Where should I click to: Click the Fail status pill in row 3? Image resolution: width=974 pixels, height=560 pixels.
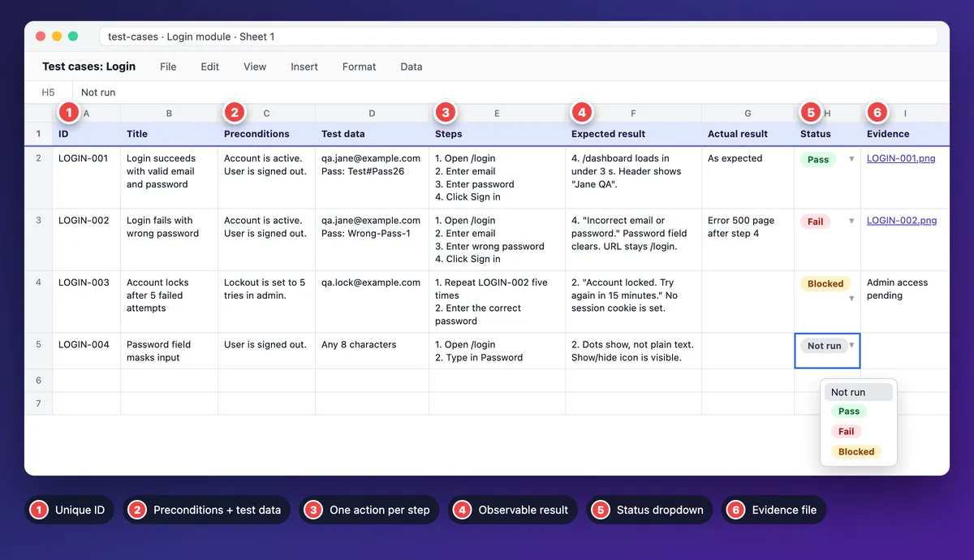click(816, 222)
